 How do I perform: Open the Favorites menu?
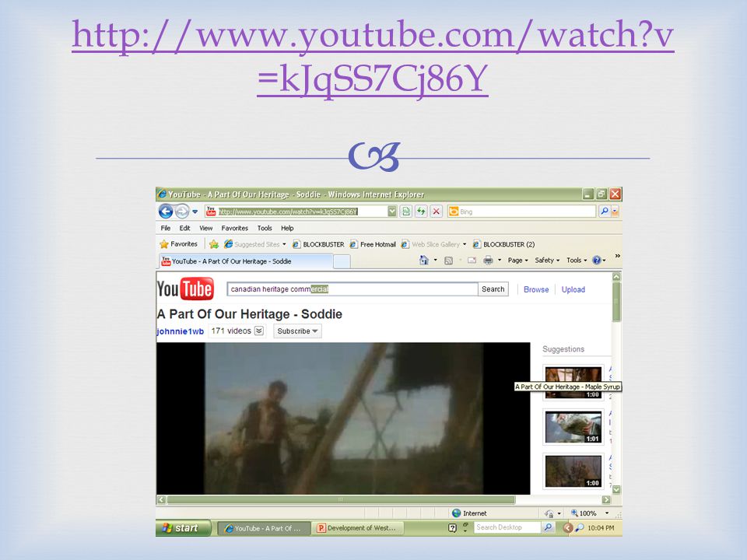[234, 228]
